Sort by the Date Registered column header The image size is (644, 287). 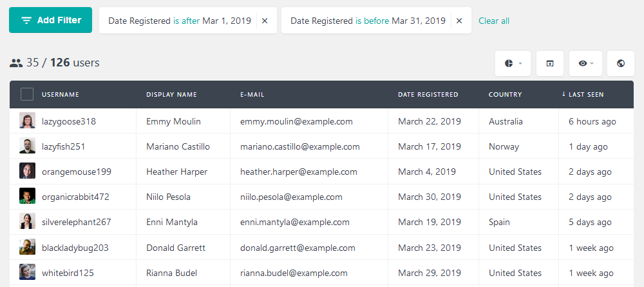428,95
